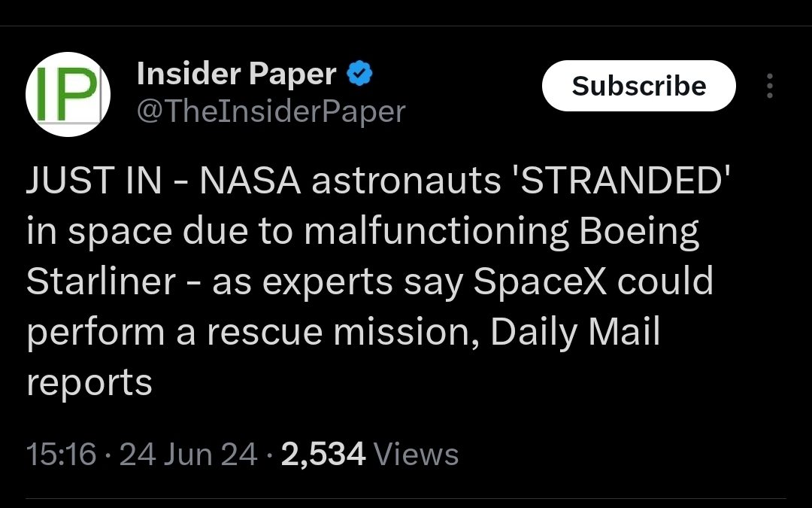Open the Insider Paper profile avatar
This screenshot has height=508, width=812.
(x=68, y=93)
